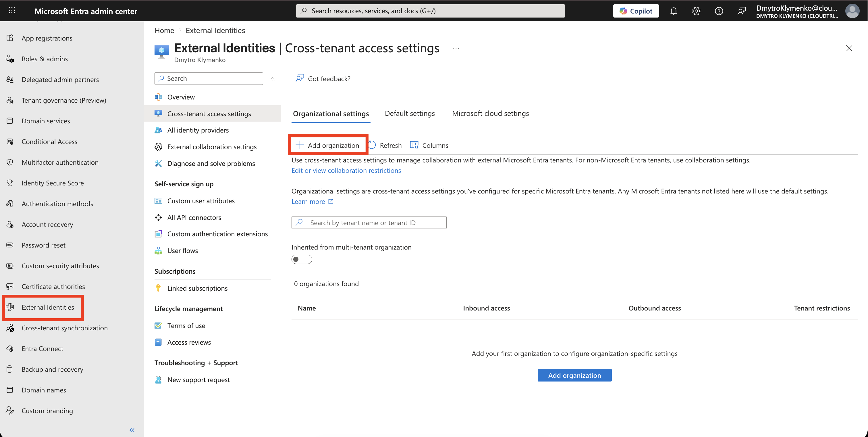Open Edit or view collaboration restrictions
Screen dimensions: 868x437
pos(346,170)
